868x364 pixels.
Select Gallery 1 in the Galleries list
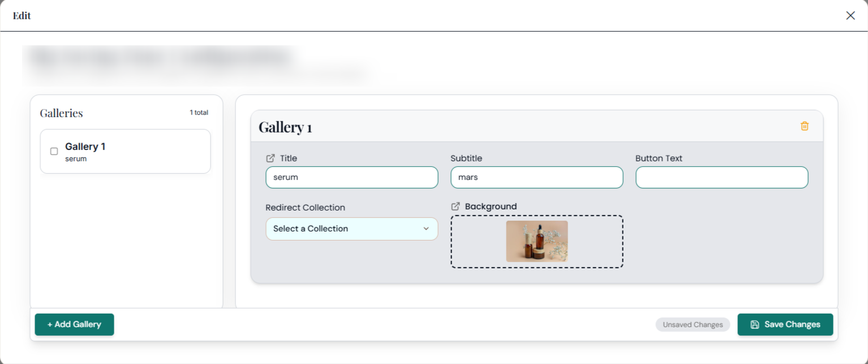pyautogui.click(x=125, y=151)
